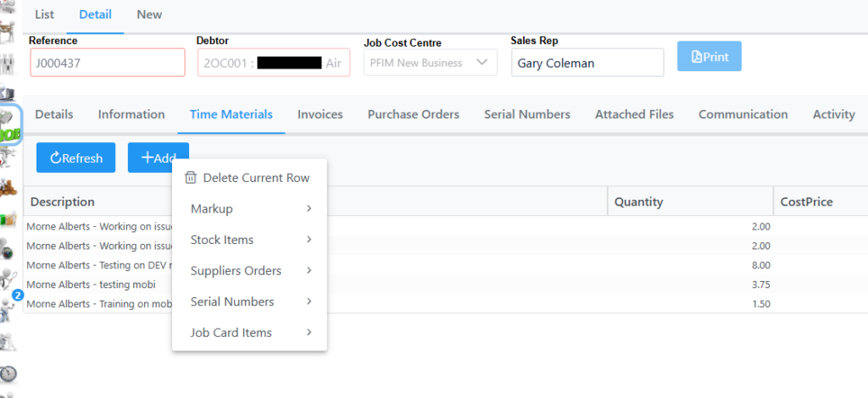Select the clock icon in left sidebar
The image size is (868, 398).
pyautogui.click(x=9, y=373)
